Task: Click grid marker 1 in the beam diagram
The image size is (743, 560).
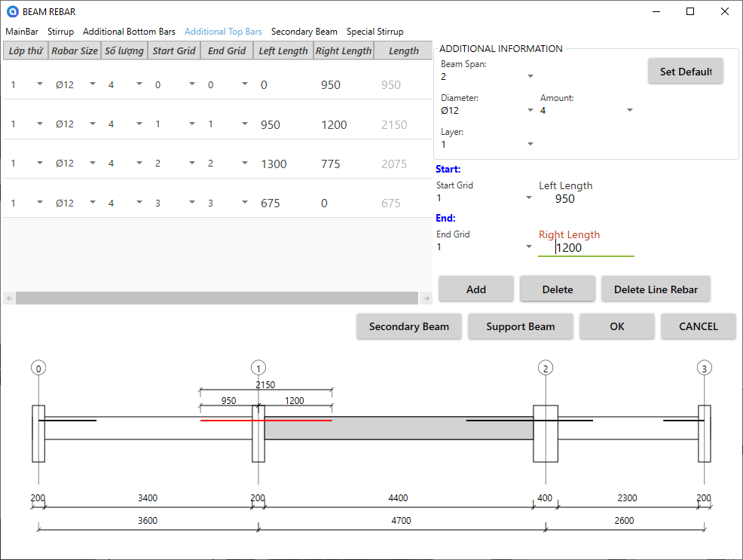Action: 258,368
